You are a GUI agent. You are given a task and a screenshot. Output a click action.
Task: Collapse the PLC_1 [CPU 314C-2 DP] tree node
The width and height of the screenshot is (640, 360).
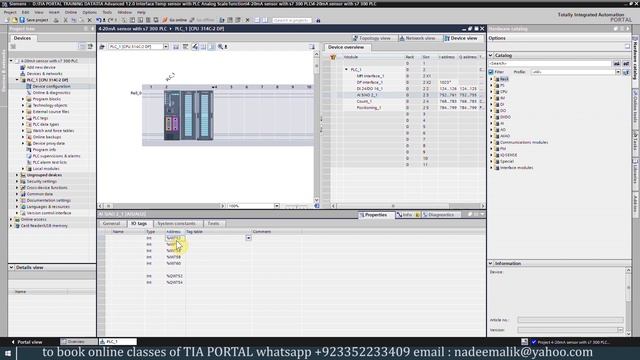tap(17, 80)
